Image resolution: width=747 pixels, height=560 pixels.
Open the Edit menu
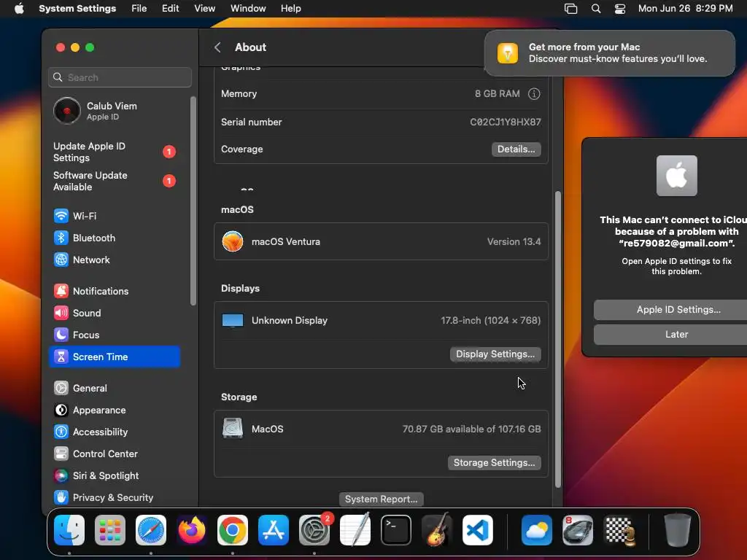coord(170,9)
